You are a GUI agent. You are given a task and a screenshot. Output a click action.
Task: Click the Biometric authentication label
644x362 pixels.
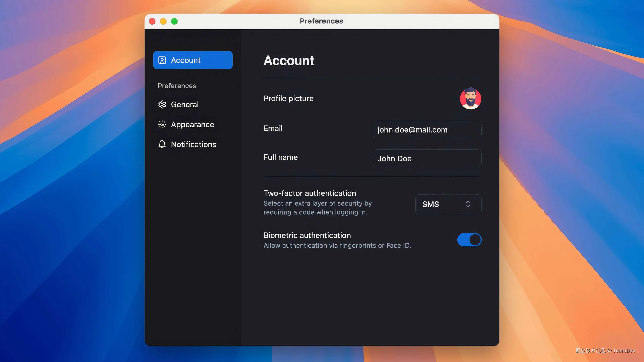(x=307, y=235)
